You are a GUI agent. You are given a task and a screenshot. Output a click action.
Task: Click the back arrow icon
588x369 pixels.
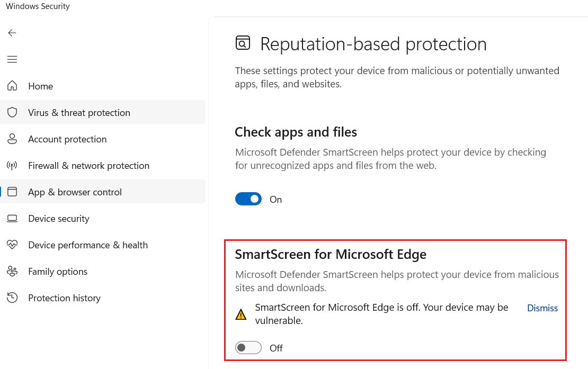click(x=12, y=33)
